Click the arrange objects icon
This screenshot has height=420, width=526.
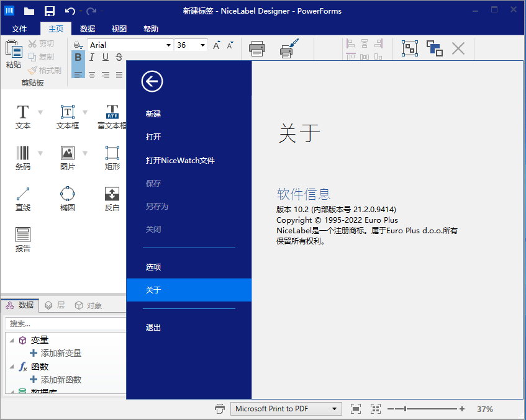pyautogui.click(x=435, y=48)
